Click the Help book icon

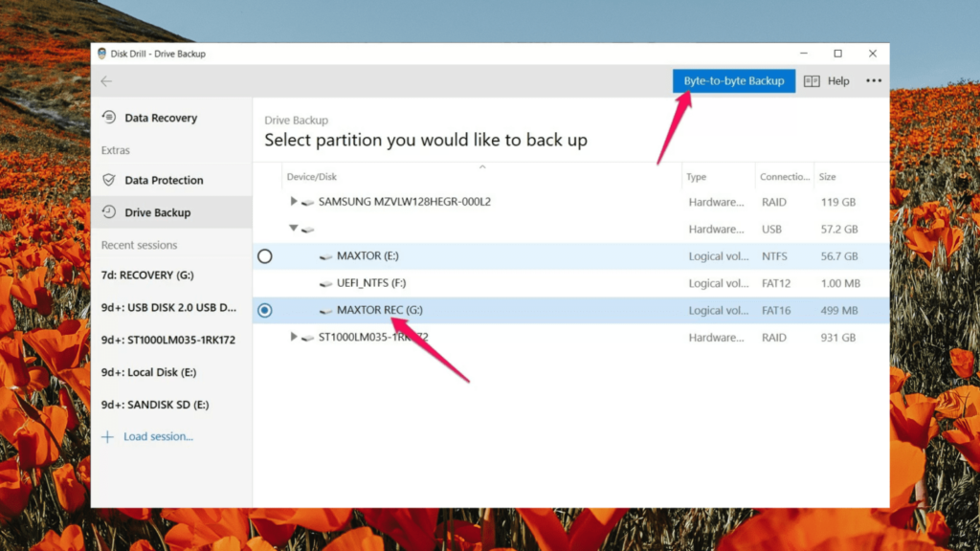tap(812, 81)
